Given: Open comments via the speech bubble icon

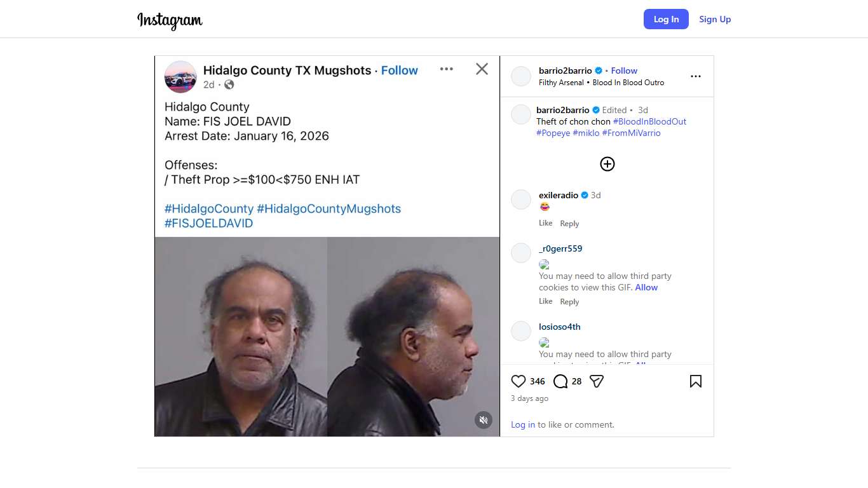Looking at the screenshot, I should point(560,381).
